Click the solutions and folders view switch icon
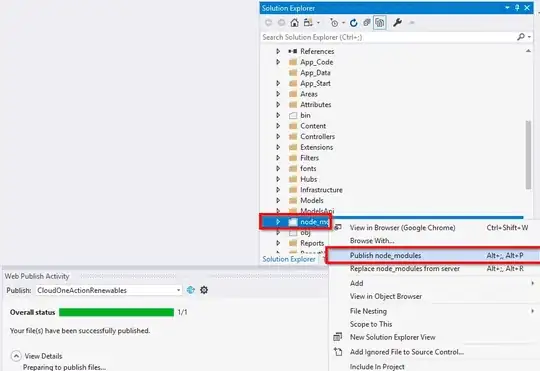 pos(308,23)
